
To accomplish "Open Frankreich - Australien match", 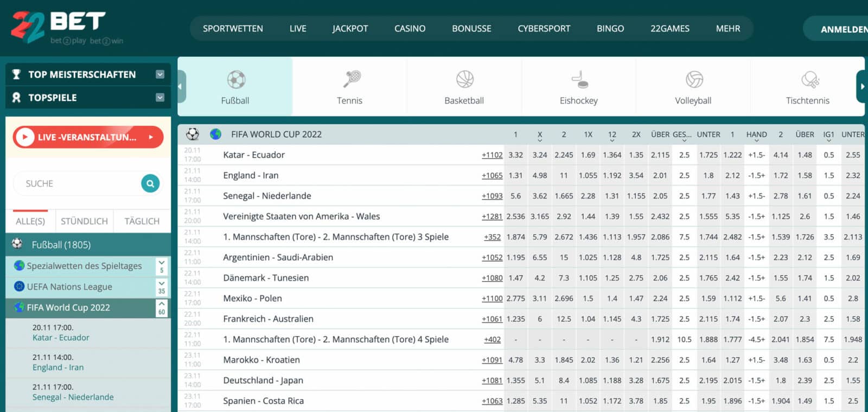I will click(268, 319).
